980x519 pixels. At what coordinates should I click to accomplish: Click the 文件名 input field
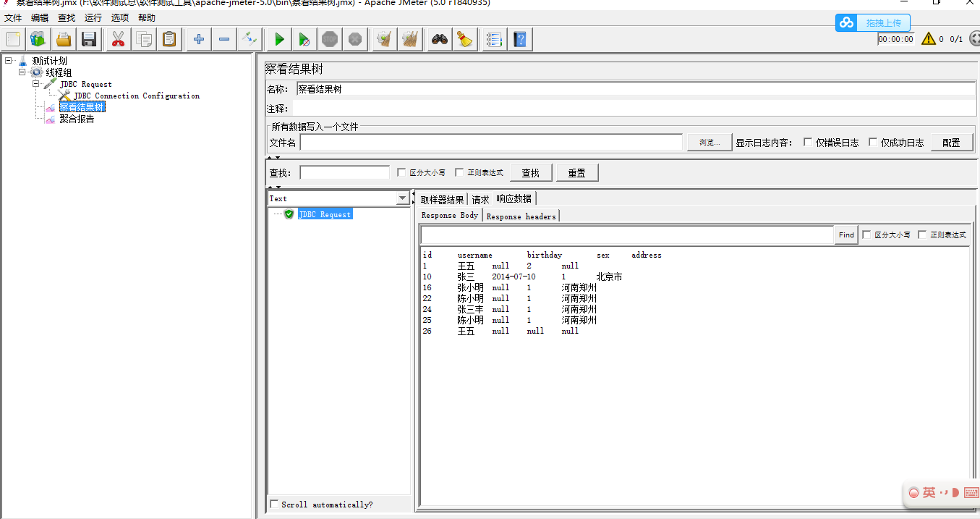coord(491,143)
